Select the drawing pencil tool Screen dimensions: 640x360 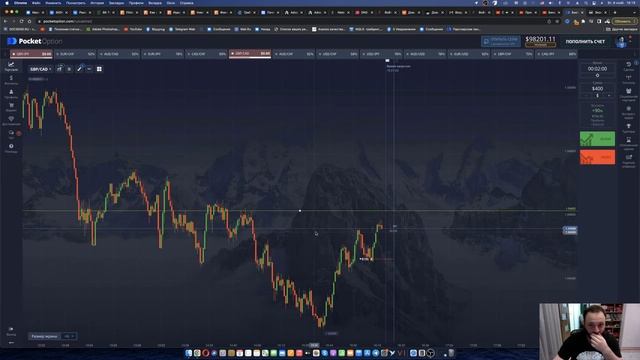pyautogui.click(x=80, y=69)
